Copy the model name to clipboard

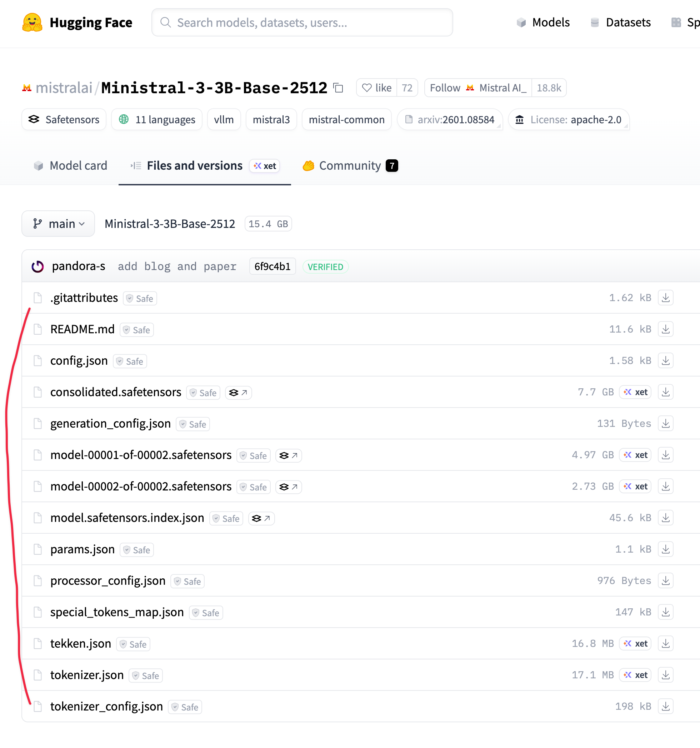pos(339,88)
